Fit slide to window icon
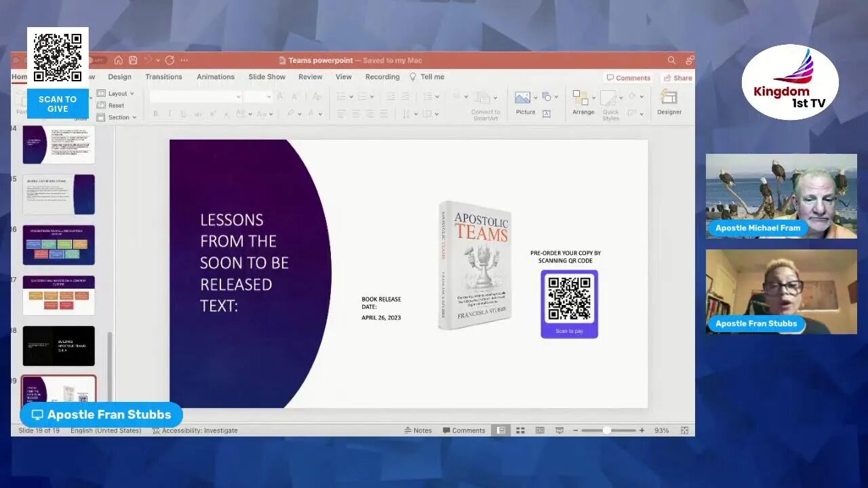Screen dimensions: 868x488 pyautogui.click(x=684, y=430)
